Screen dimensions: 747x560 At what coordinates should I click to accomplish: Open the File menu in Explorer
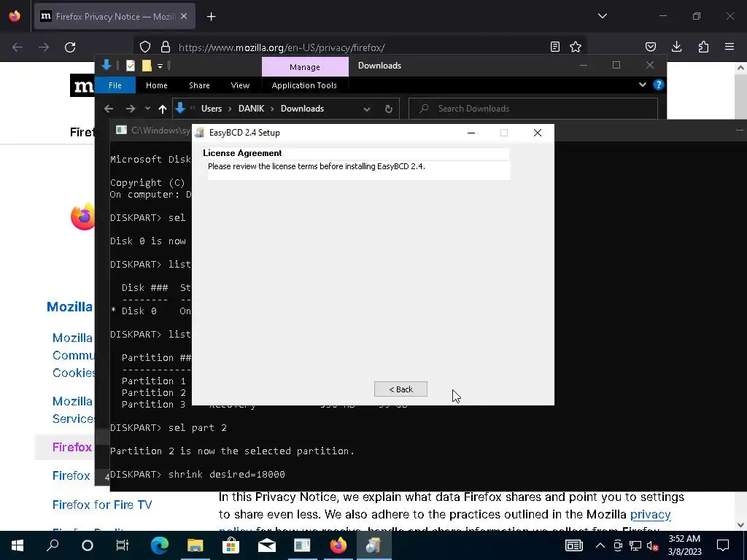click(x=115, y=85)
